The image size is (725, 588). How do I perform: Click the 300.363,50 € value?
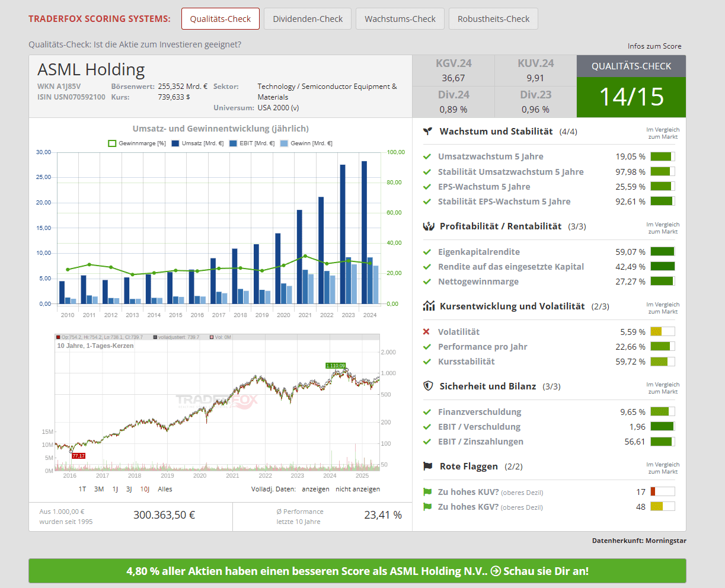[164, 515]
